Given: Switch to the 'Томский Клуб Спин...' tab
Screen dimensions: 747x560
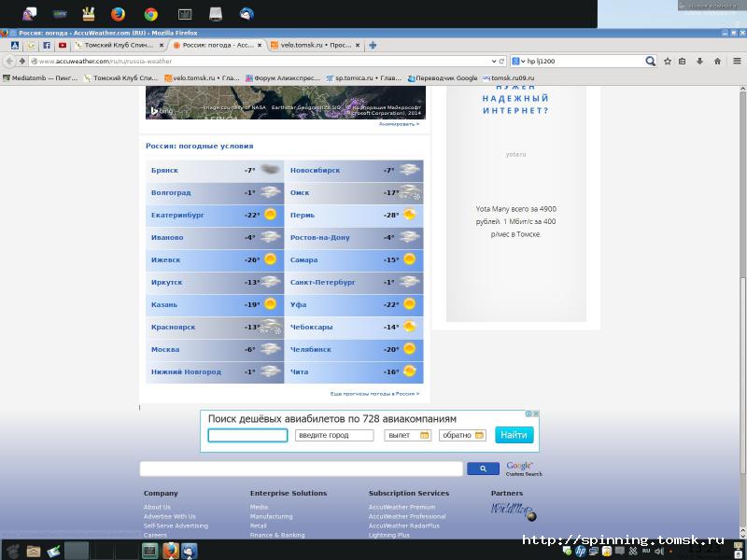Looking at the screenshot, I should click(x=120, y=45).
